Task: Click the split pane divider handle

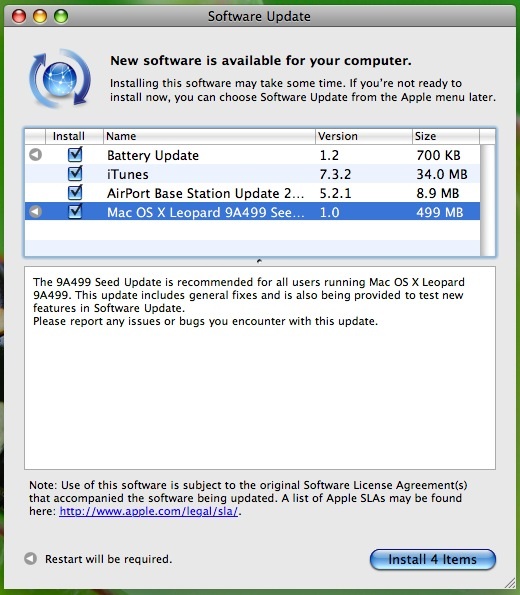Action: click(260, 261)
